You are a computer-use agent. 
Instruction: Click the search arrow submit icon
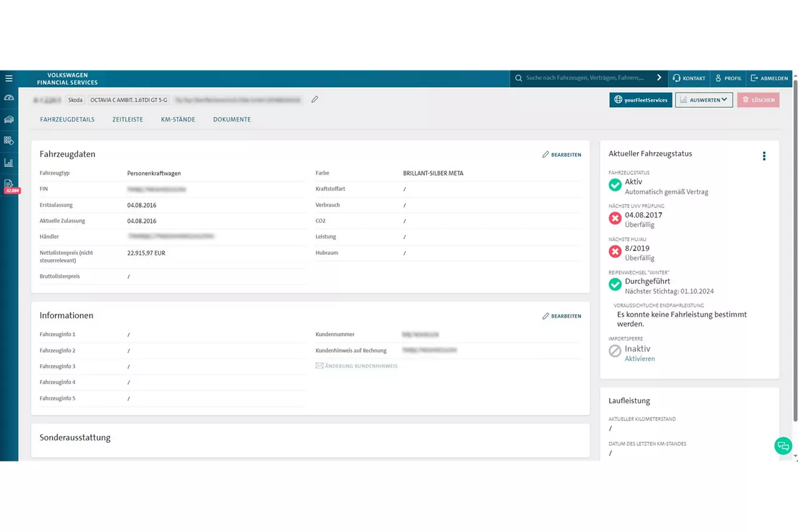(x=659, y=78)
